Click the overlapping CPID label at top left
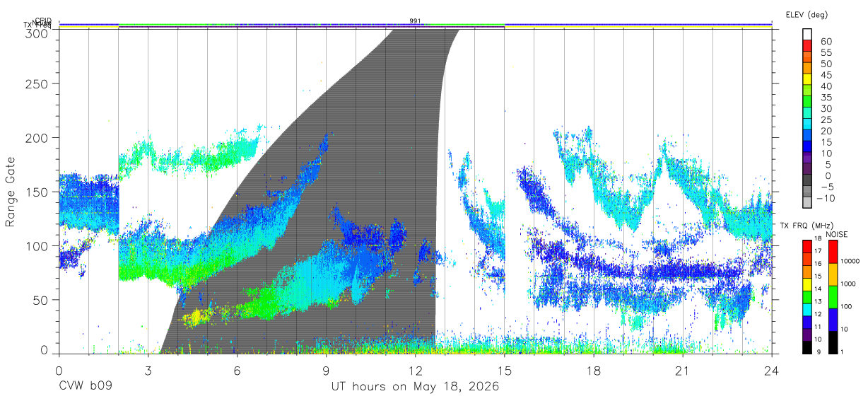Image resolution: width=868 pixels, height=401 pixels. [42, 21]
